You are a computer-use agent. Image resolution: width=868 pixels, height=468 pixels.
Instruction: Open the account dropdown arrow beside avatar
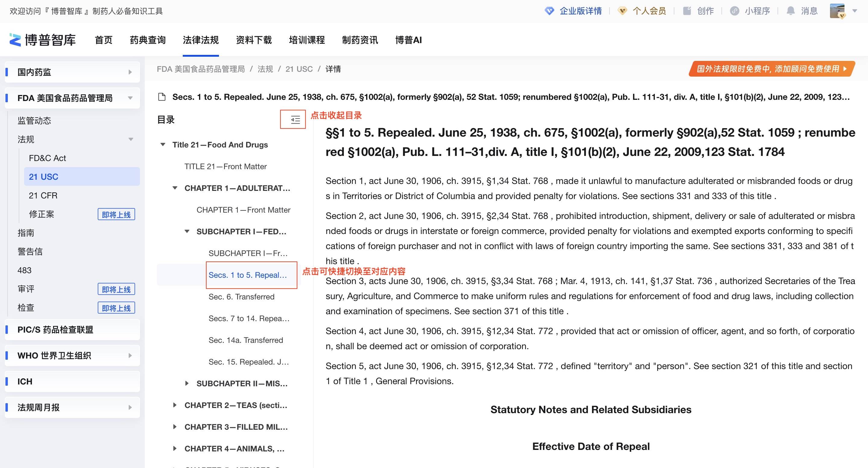(854, 11)
